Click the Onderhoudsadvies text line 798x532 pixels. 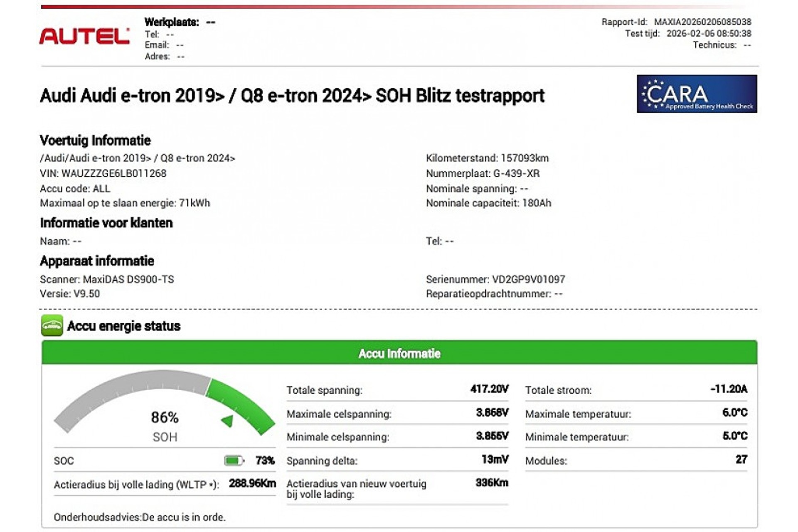[140, 517]
